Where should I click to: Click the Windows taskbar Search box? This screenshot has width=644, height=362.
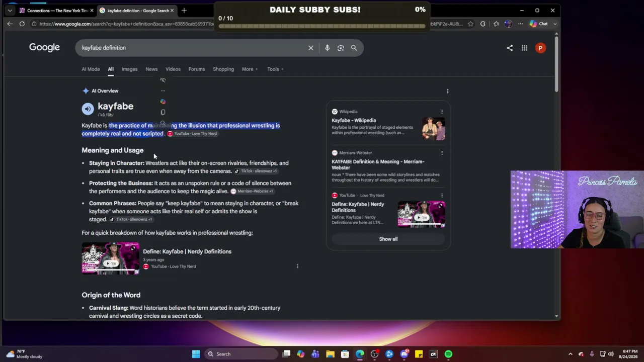241,354
